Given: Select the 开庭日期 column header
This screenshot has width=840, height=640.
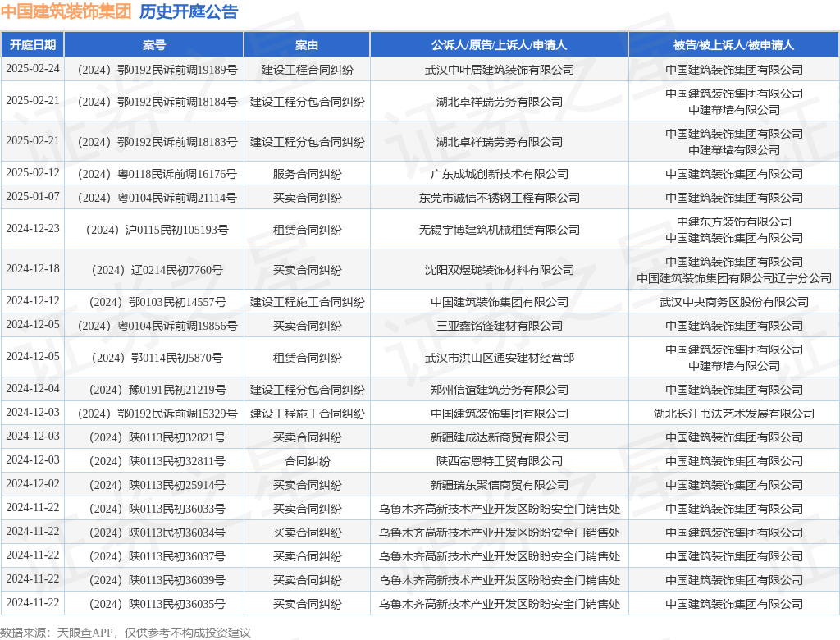Looking at the screenshot, I should (x=34, y=45).
